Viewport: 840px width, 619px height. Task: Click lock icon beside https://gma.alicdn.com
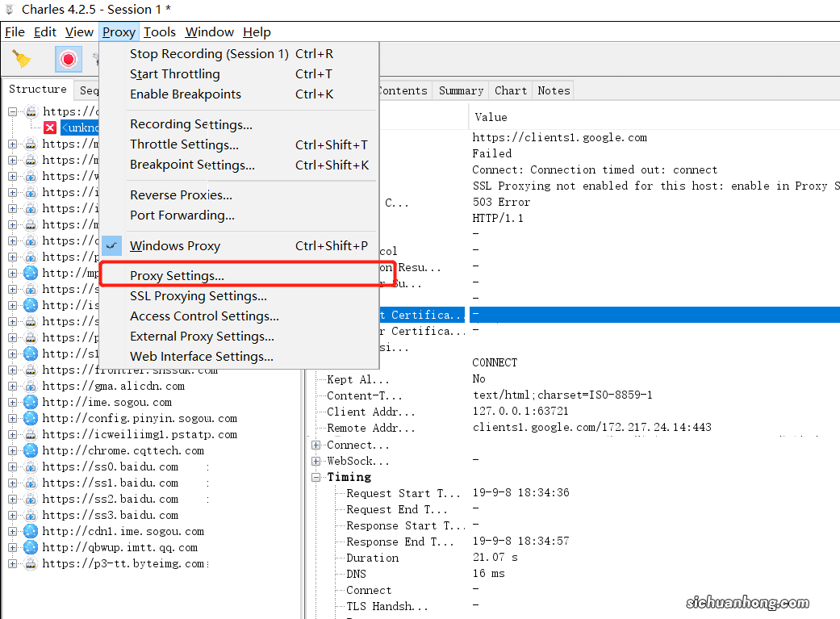31,386
